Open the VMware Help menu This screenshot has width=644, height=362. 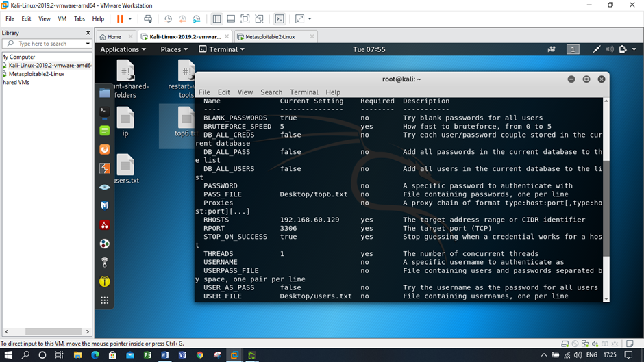98,19
